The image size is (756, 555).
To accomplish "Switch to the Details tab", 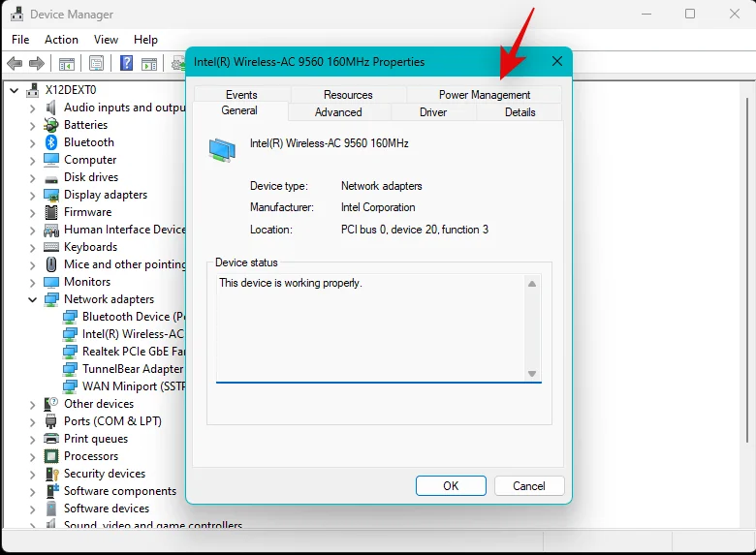I will [x=520, y=111].
